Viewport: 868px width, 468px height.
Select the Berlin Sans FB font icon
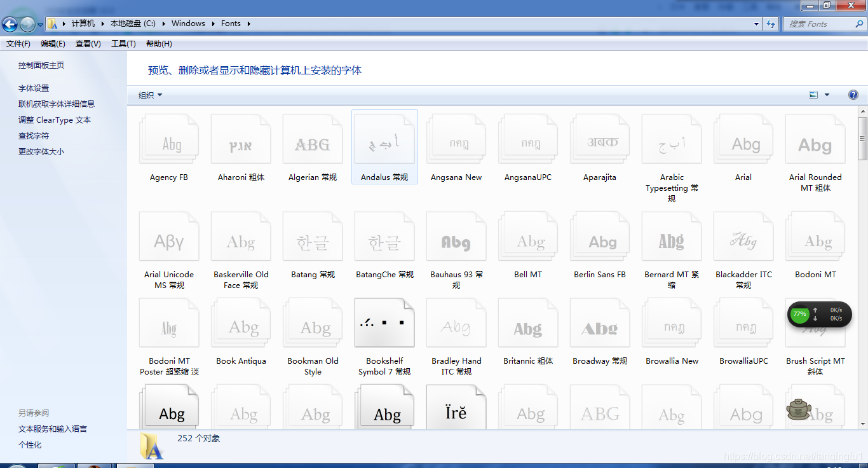click(x=600, y=237)
